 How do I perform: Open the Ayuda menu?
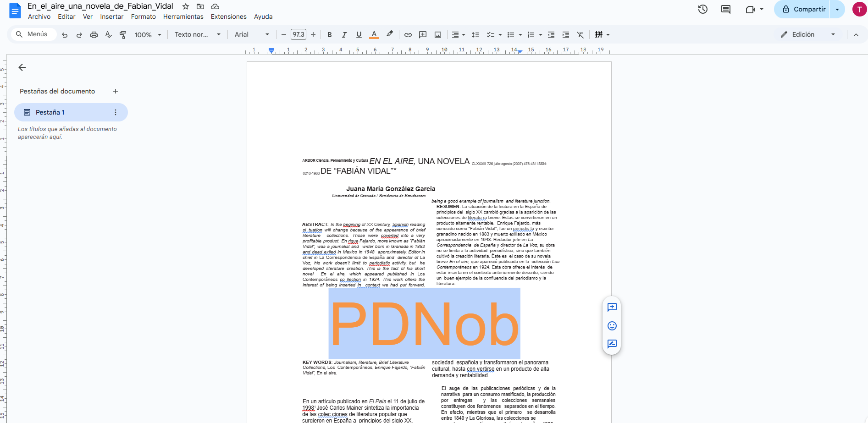(x=263, y=16)
